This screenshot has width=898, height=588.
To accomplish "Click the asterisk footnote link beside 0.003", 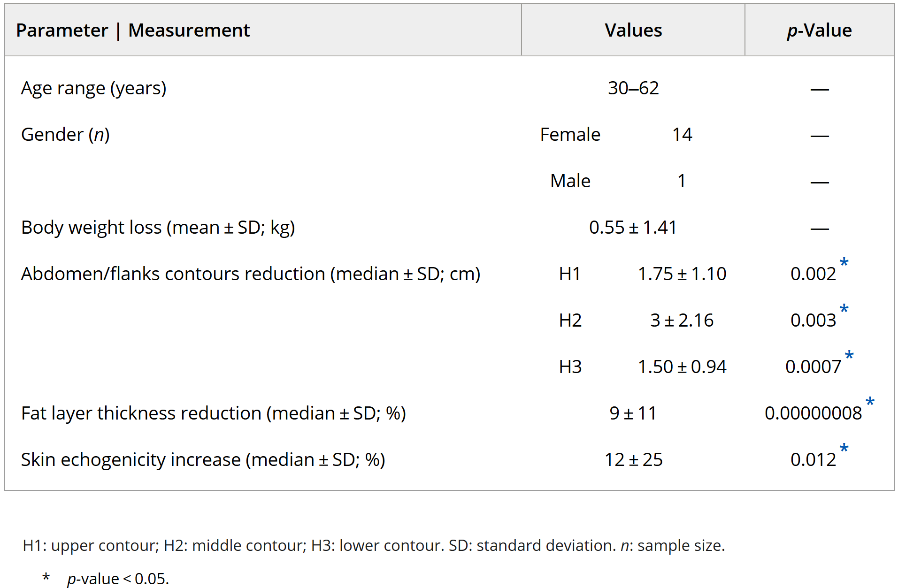I will pyautogui.click(x=844, y=309).
